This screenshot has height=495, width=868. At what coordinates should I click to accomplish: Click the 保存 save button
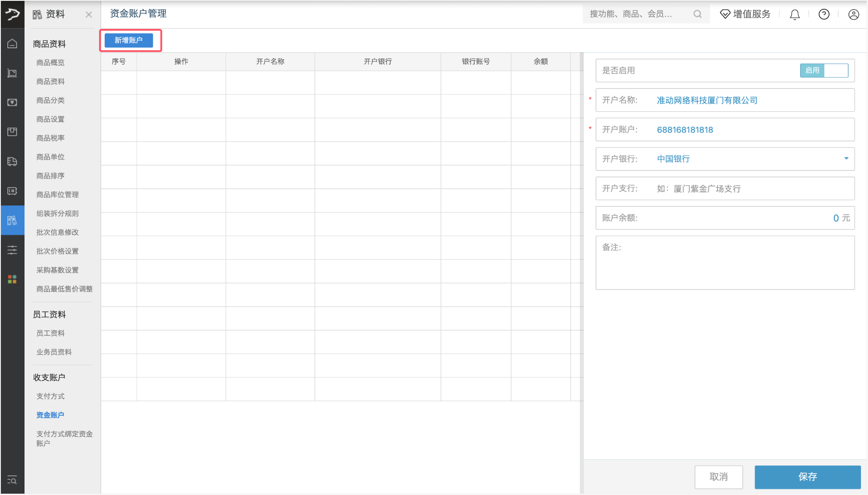(807, 477)
